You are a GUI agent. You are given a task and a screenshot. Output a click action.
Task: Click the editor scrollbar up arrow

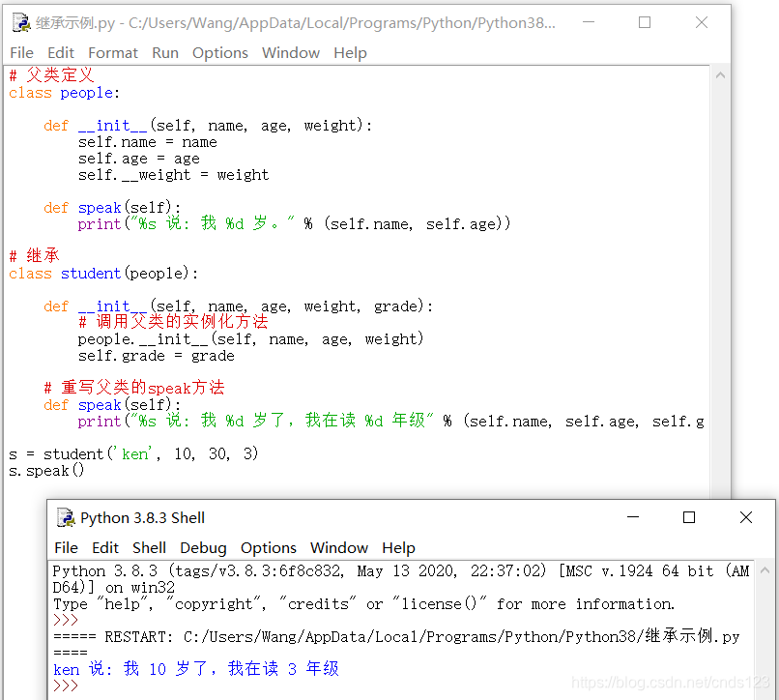point(720,75)
